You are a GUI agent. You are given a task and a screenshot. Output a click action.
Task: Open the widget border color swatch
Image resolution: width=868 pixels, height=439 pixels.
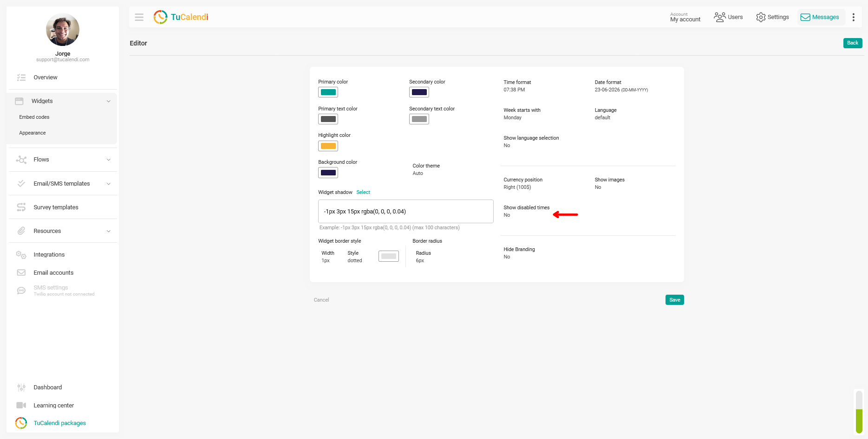pos(389,256)
